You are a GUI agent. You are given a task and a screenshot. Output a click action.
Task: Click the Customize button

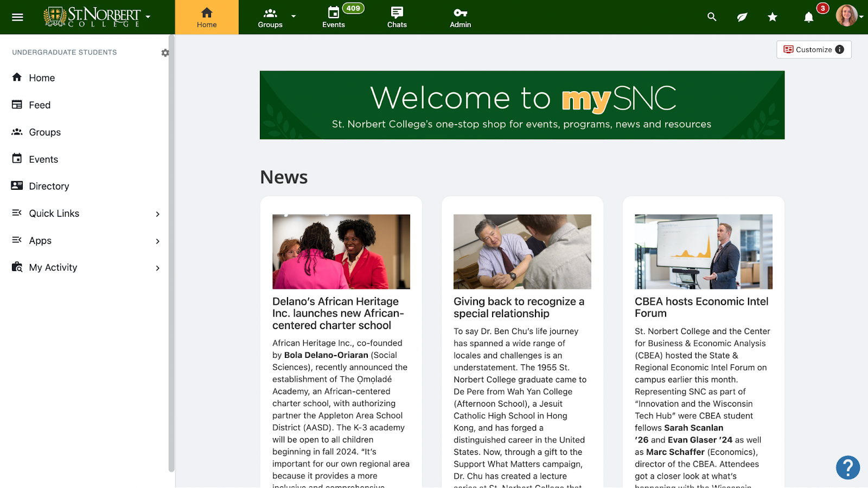point(814,49)
